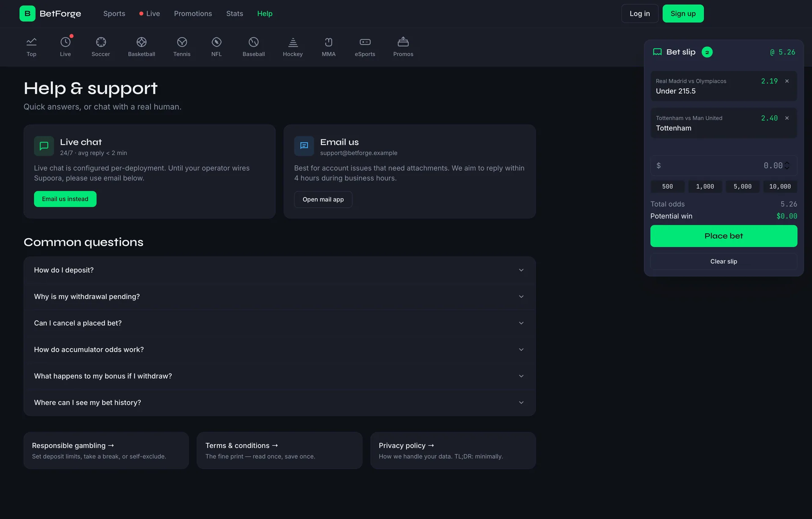Select the Hockey category icon
The width and height of the screenshot is (812, 519).
293,42
